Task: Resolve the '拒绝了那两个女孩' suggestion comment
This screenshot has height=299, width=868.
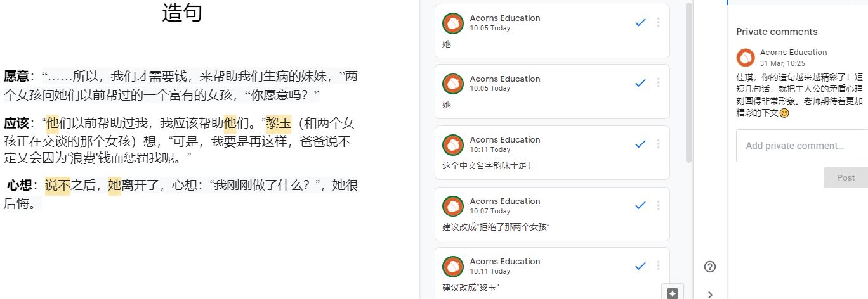Action: click(x=640, y=205)
